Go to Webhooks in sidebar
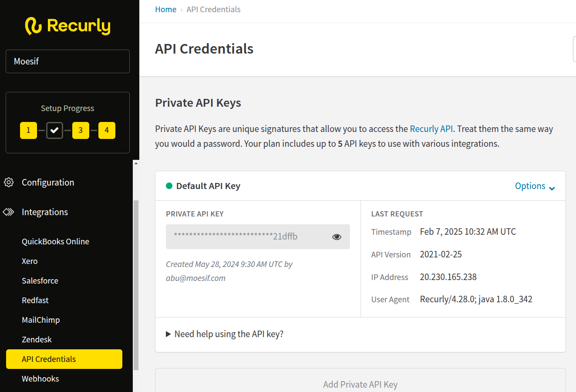This screenshot has width=576, height=392. coord(40,378)
